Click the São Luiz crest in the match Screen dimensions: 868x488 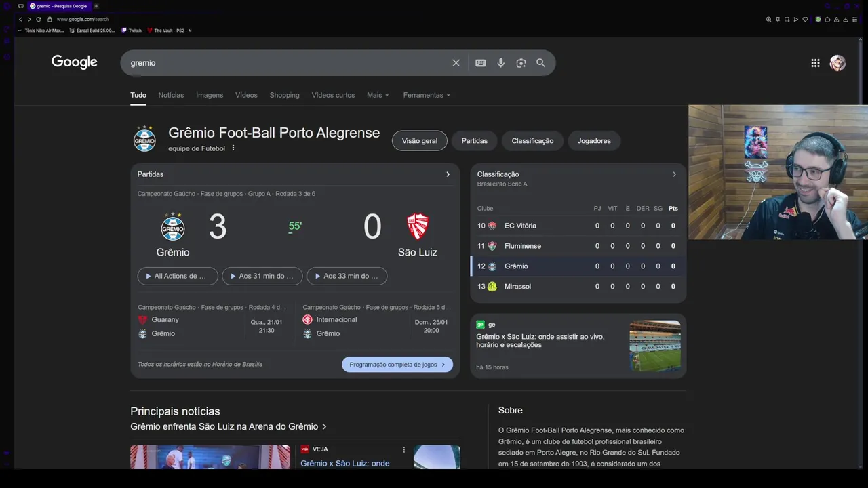point(418,226)
